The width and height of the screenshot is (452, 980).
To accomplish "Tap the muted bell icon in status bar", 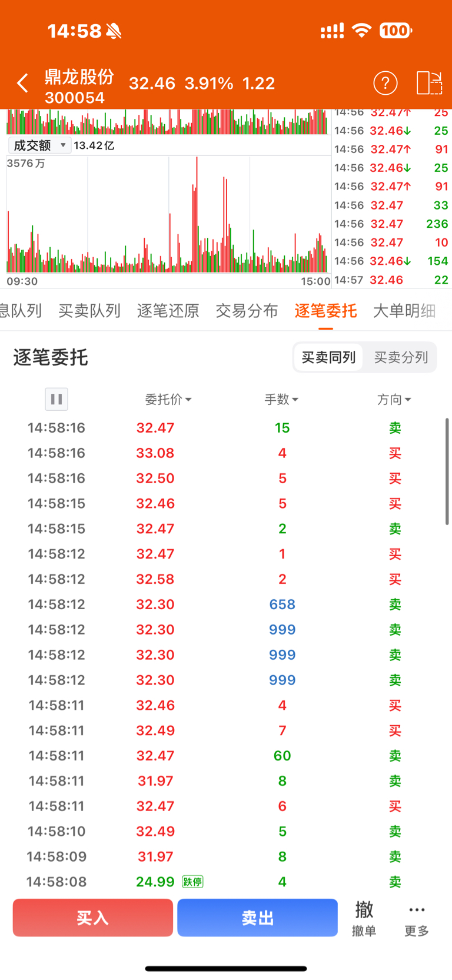I will pyautogui.click(x=114, y=31).
